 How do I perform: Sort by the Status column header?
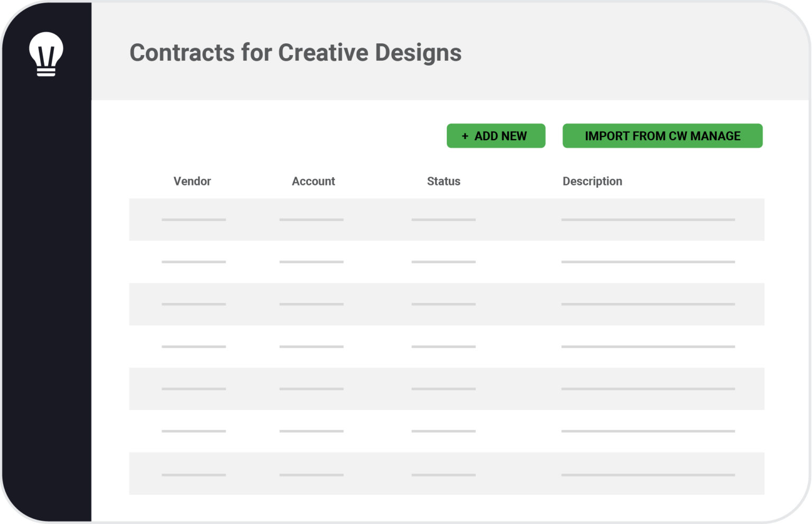coord(444,181)
